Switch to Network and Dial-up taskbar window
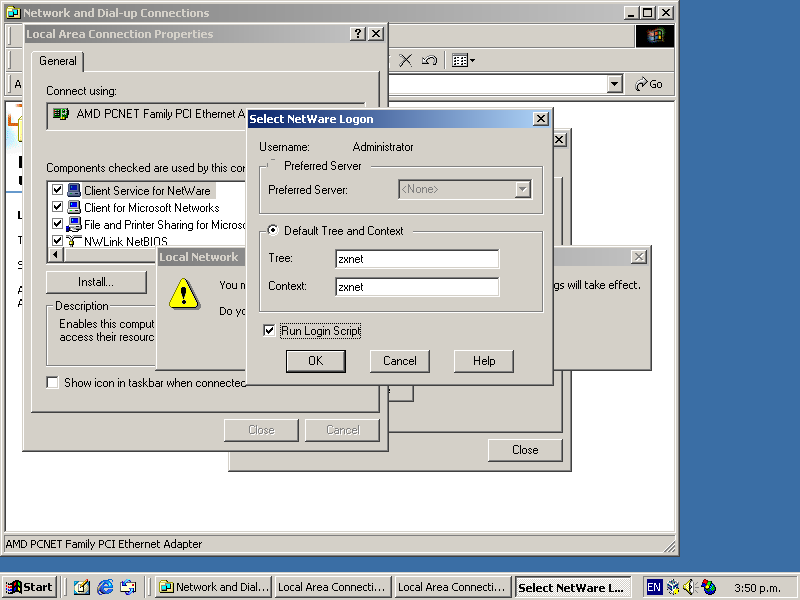The width and height of the screenshot is (800, 600). click(214, 587)
